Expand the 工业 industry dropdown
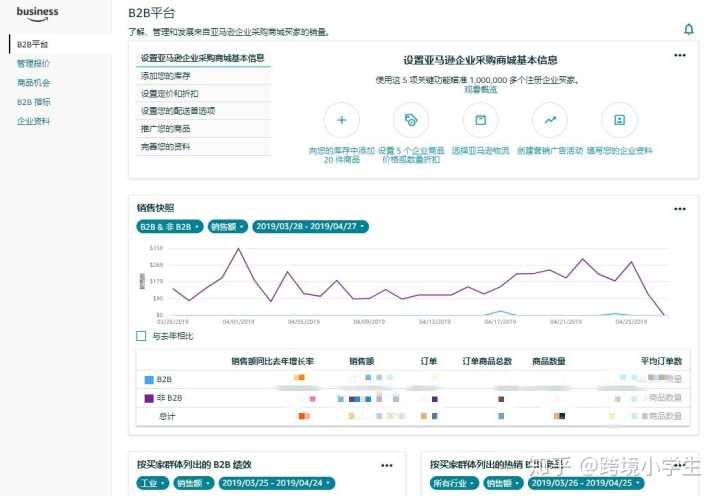 click(152, 483)
